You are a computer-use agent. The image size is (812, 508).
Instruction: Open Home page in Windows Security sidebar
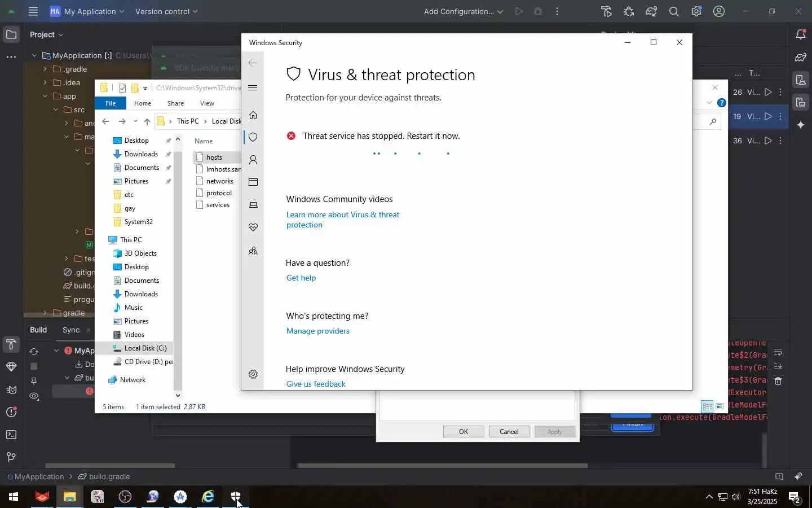pyautogui.click(x=253, y=115)
